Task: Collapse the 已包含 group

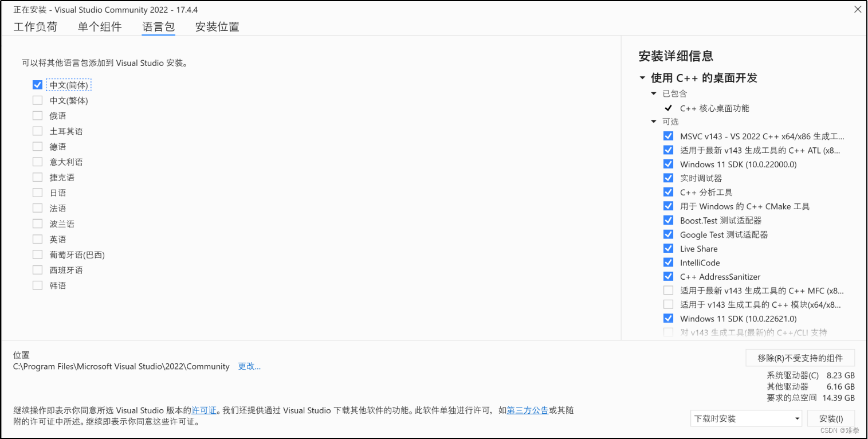Action: (x=654, y=93)
